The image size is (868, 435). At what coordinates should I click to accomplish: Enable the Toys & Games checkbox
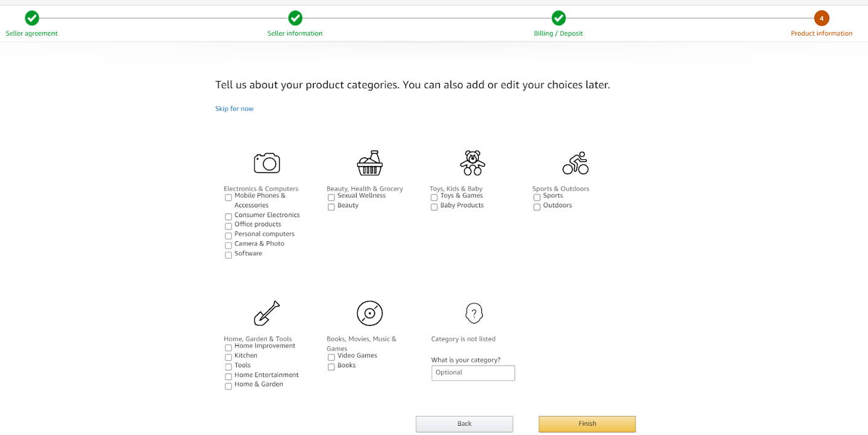tap(435, 198)
